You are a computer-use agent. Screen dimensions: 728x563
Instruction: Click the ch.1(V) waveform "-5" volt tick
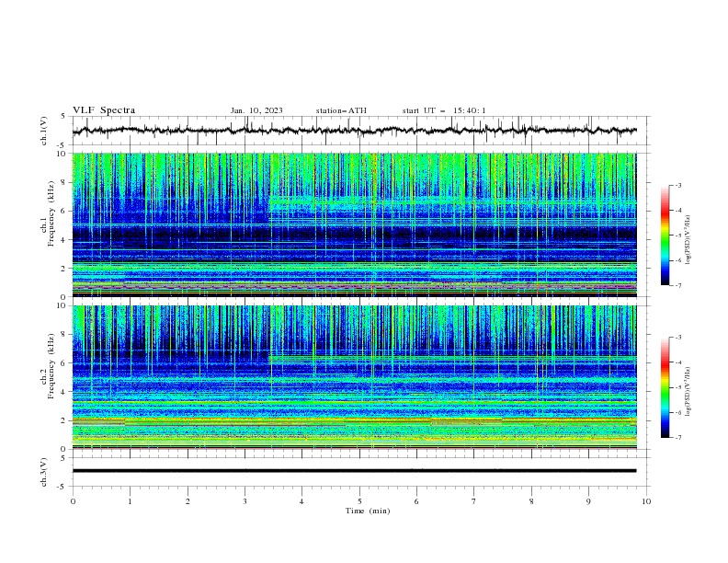[x=63, y=145]
